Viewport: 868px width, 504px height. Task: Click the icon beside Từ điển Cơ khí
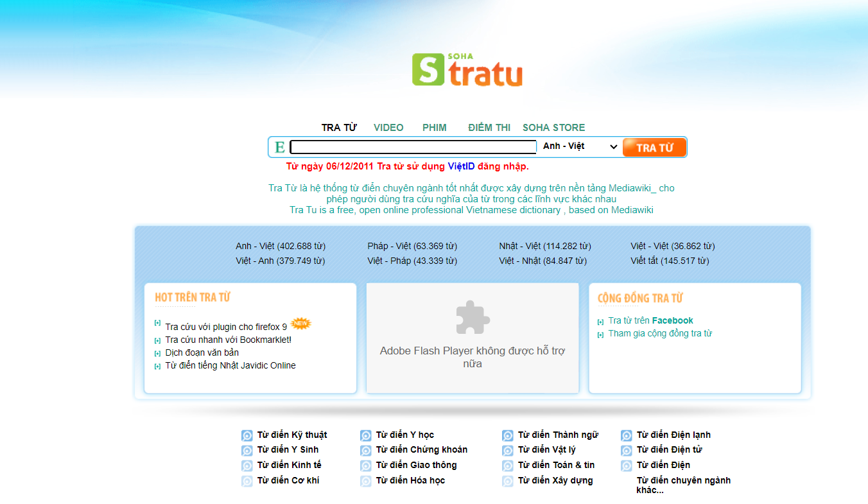click(247, 481)
